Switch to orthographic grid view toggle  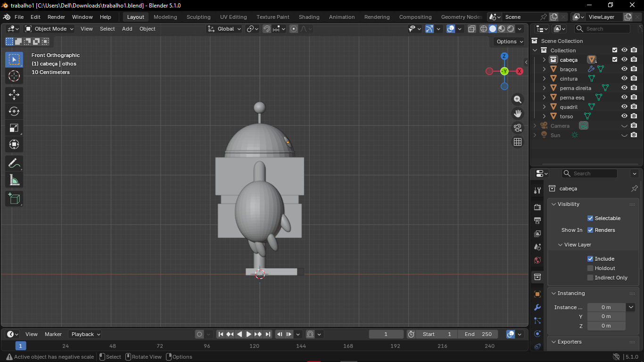(x=518, y=142)
